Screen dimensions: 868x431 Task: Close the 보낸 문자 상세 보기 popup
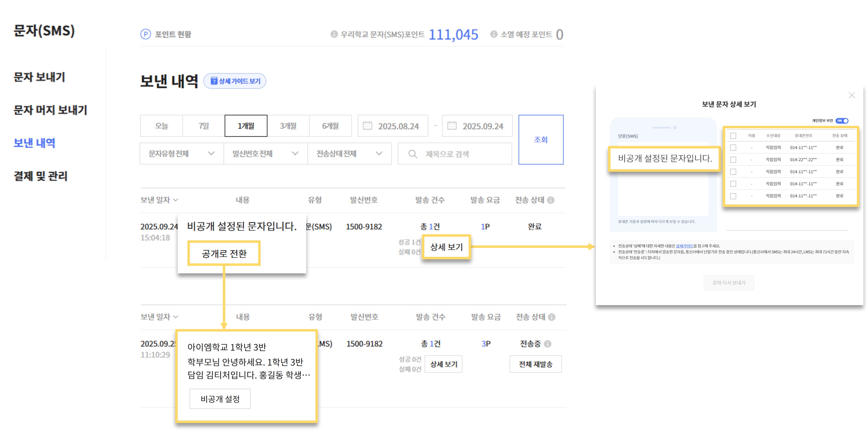852,95
